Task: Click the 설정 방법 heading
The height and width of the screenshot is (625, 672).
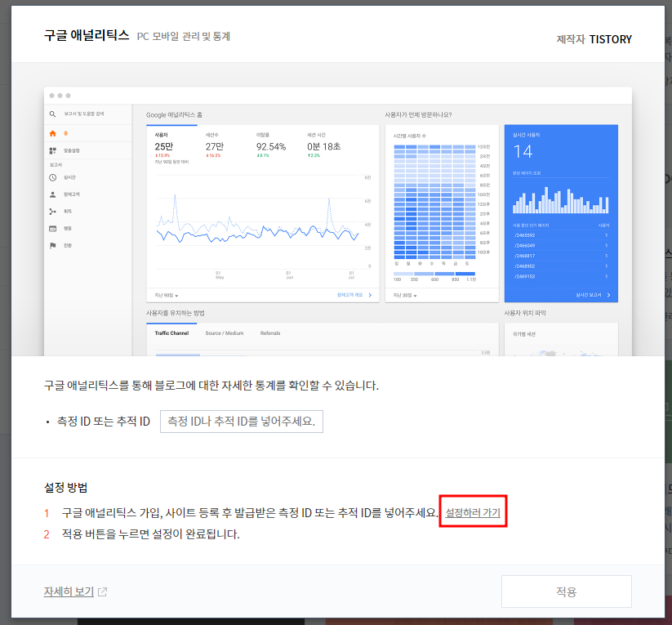Action: 65,487
